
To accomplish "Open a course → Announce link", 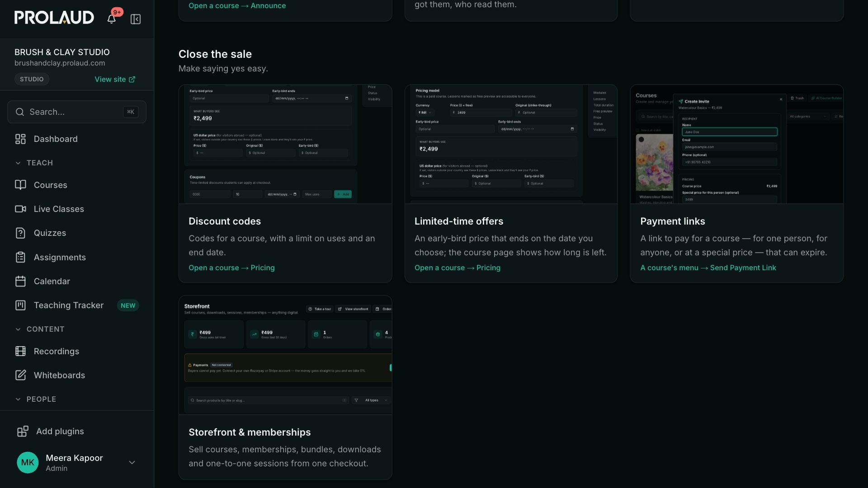I will pyautogui.click(x=237, y=5).
